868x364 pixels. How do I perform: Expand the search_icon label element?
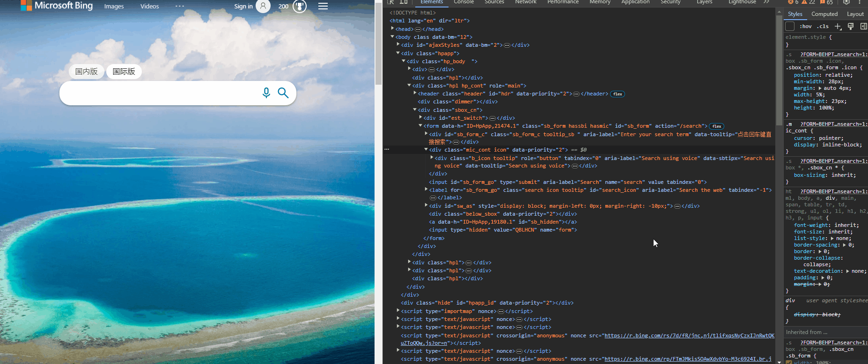pyautogui.click(x=426, y=189)
